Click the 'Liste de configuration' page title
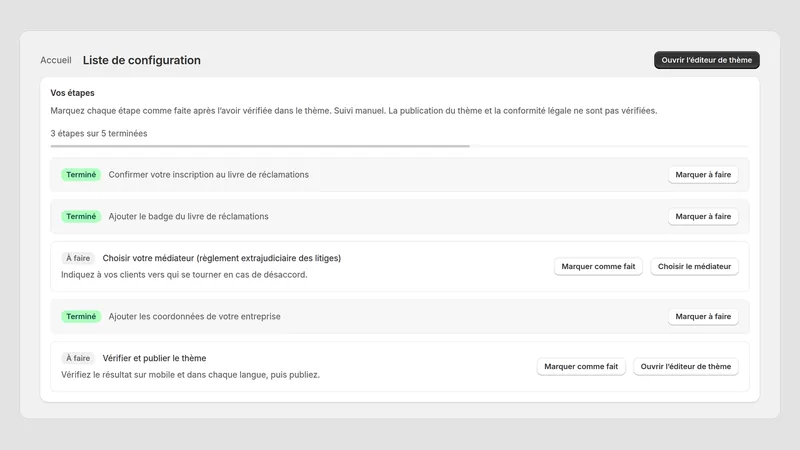Viewport: 800px width, 450px height. pyautogui.click(x=141, y=60)
